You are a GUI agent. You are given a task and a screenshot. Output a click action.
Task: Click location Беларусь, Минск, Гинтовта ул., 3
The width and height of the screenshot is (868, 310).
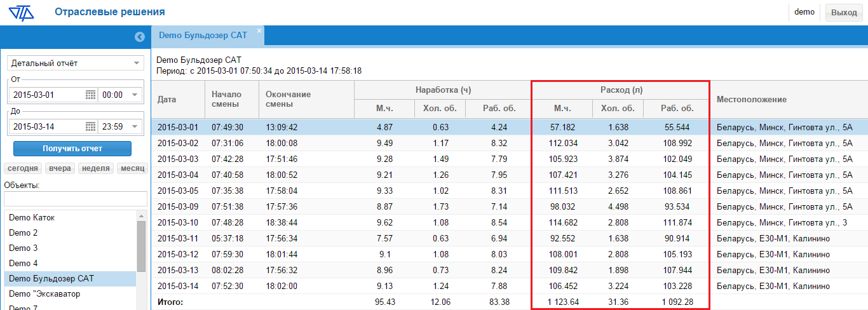click(x=782, y=222)
